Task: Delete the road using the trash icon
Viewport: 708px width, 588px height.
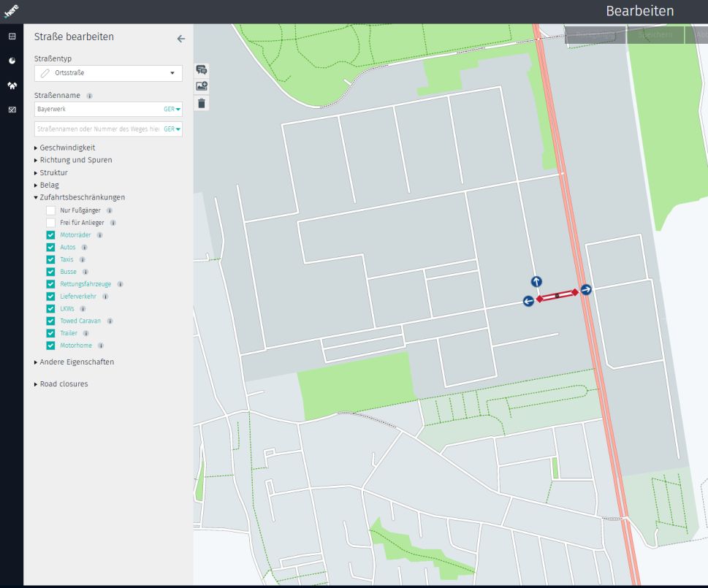Action: [202, 104]
